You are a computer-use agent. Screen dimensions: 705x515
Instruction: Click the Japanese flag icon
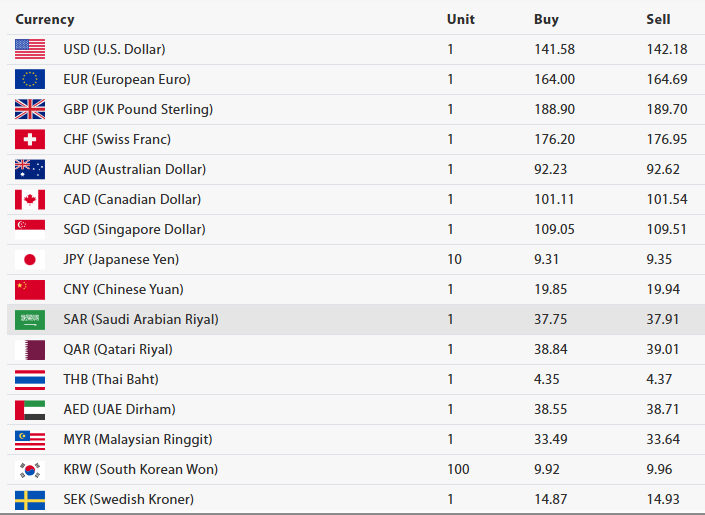click(30, 259)
